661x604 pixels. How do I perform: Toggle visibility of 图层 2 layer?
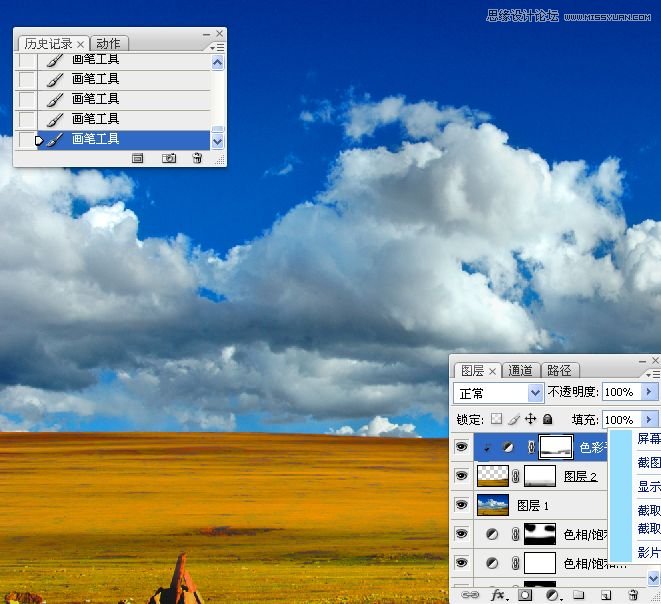(x=461, y=476)
